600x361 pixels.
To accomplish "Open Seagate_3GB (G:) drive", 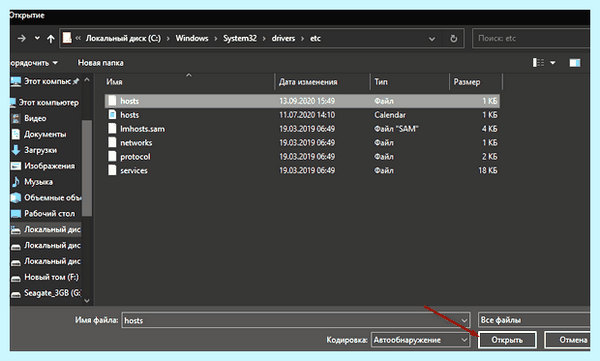I will pyautogui.click(x=45, y=293).
